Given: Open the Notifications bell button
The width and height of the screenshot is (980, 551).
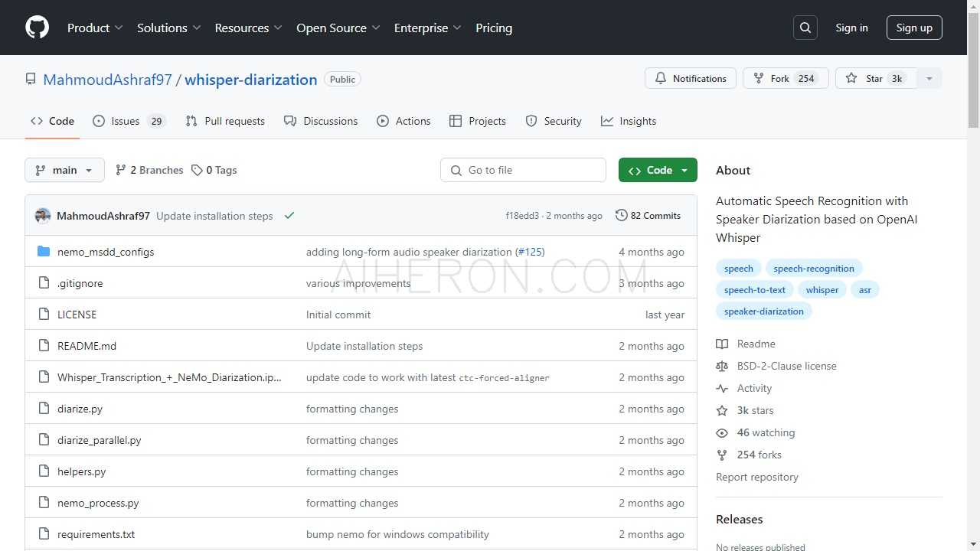Looking at the screenshot, I should 691,78.
